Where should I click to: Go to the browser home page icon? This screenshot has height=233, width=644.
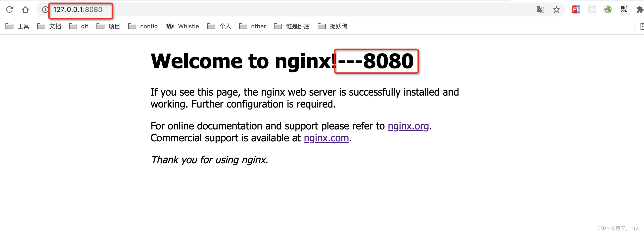tap(25, 9)
